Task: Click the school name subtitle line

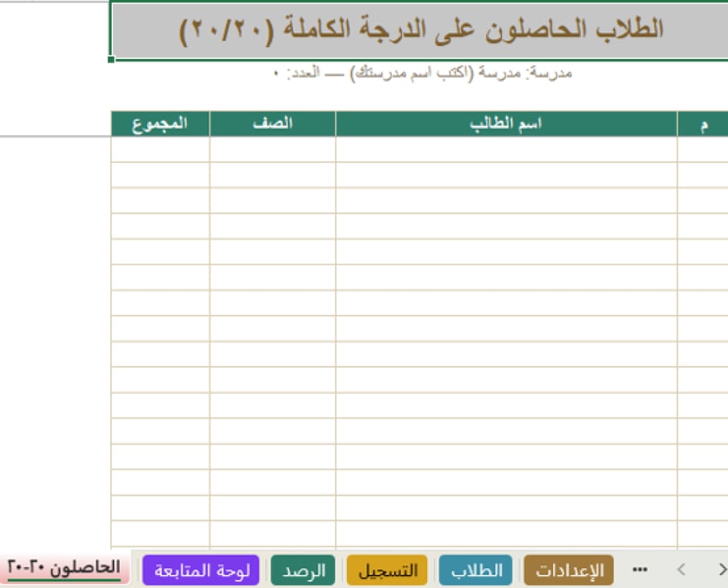Action: coord(422,74)
